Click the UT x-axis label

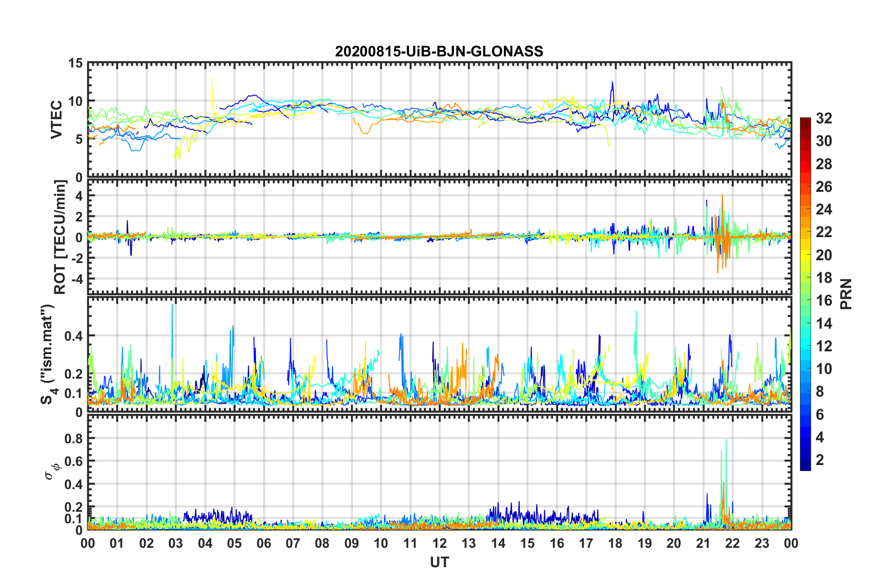[x=439, y=562]
